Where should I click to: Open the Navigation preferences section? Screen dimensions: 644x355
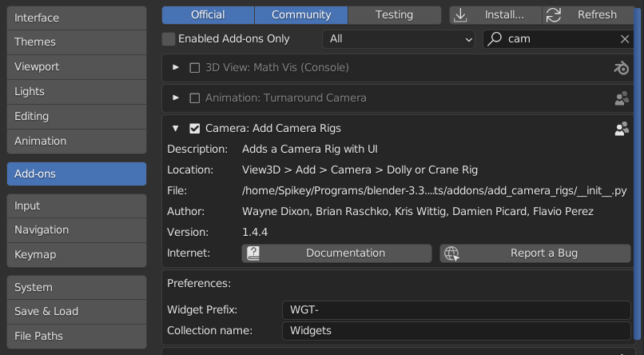77,229
